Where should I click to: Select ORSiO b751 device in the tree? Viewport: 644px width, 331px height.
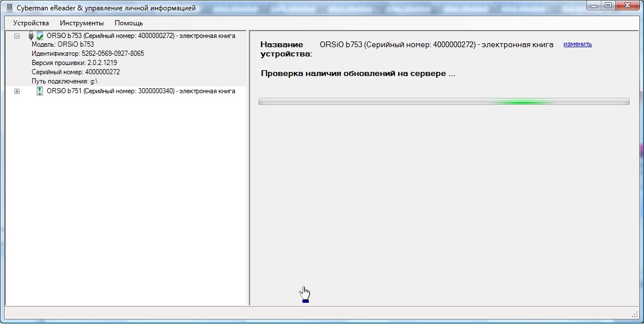point(141,91)
